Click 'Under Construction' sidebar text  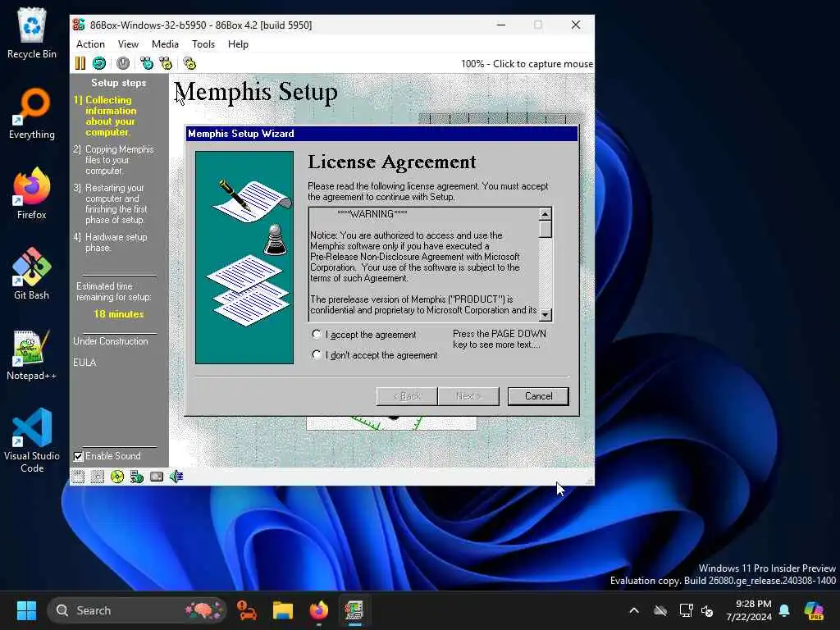111,341
